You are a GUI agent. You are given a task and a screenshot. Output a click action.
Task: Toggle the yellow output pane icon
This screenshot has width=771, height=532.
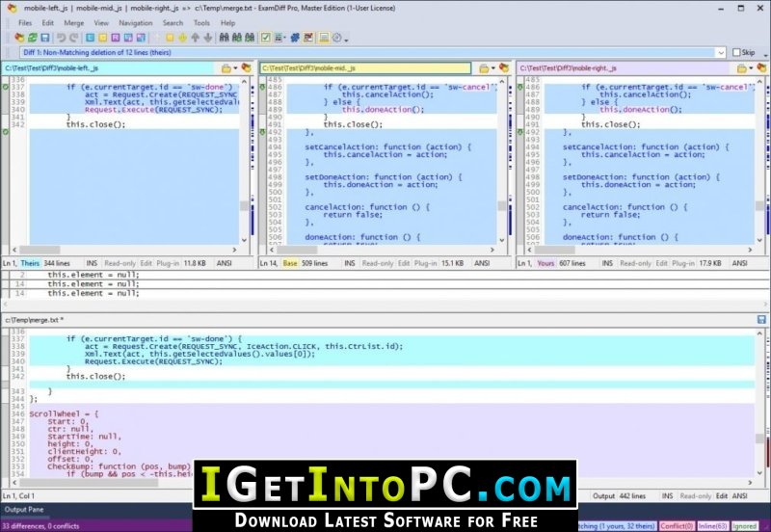(x=324, y=38)
